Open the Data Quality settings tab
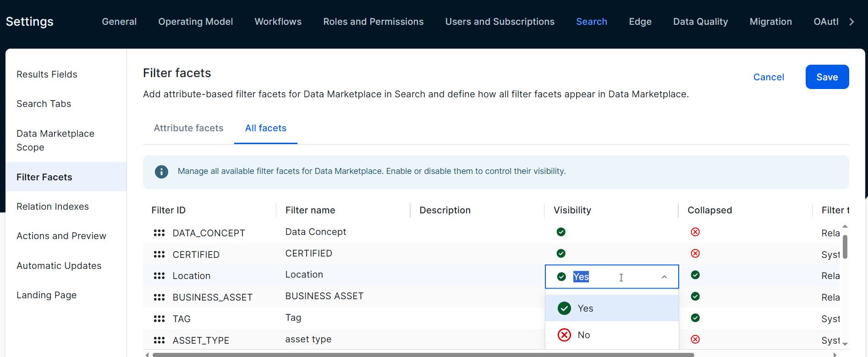This screenshot has height=357, width=868. 700,22
